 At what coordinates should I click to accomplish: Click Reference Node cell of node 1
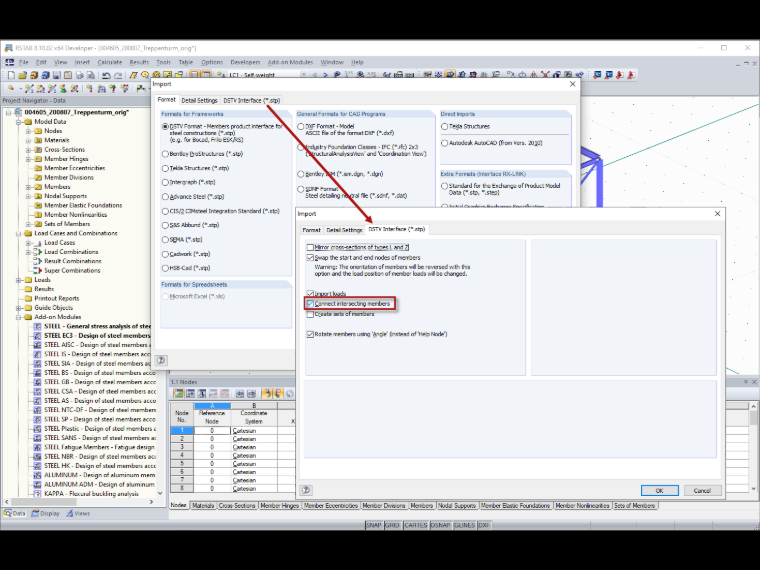click(x=212, y=430)
